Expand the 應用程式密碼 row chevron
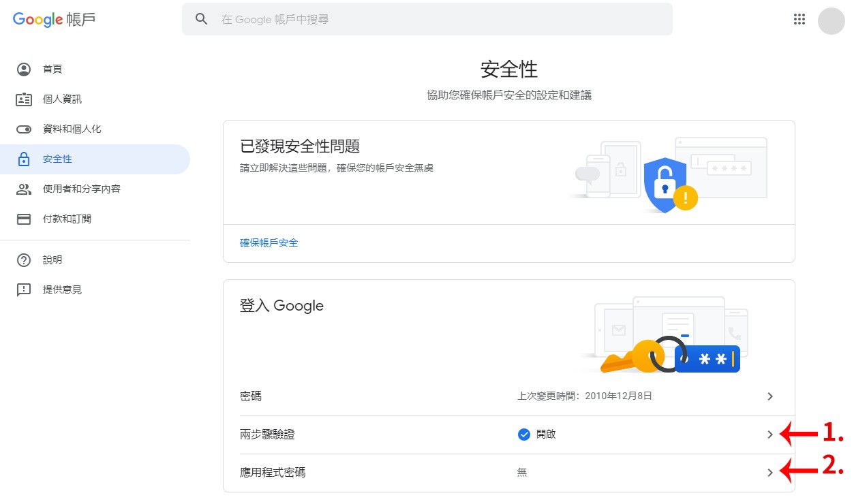The height and width of the screenshot is (504, 854). (770, 473)
